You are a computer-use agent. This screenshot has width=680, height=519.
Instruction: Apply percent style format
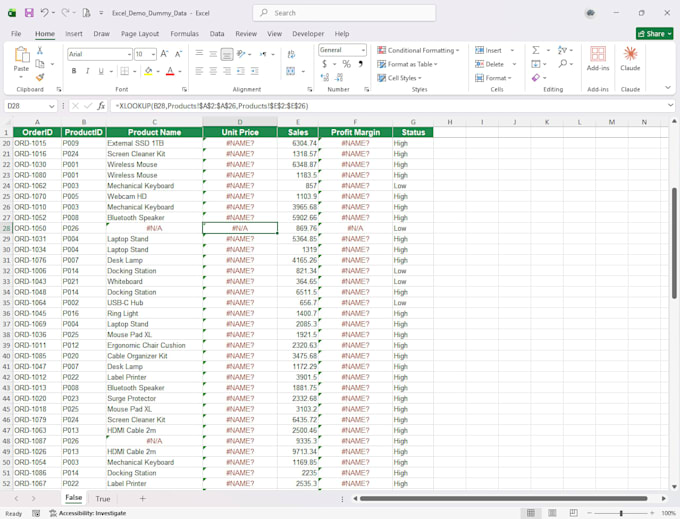click(346, 64)
